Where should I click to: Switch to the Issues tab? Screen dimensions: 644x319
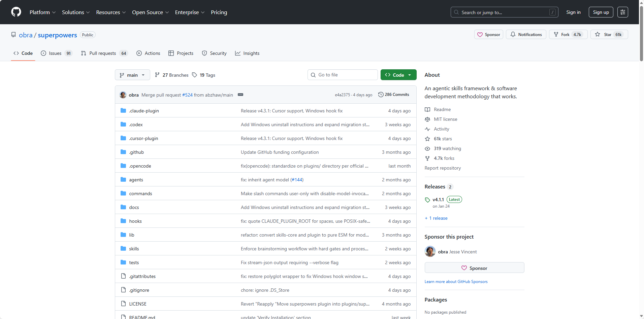[56, 53]
